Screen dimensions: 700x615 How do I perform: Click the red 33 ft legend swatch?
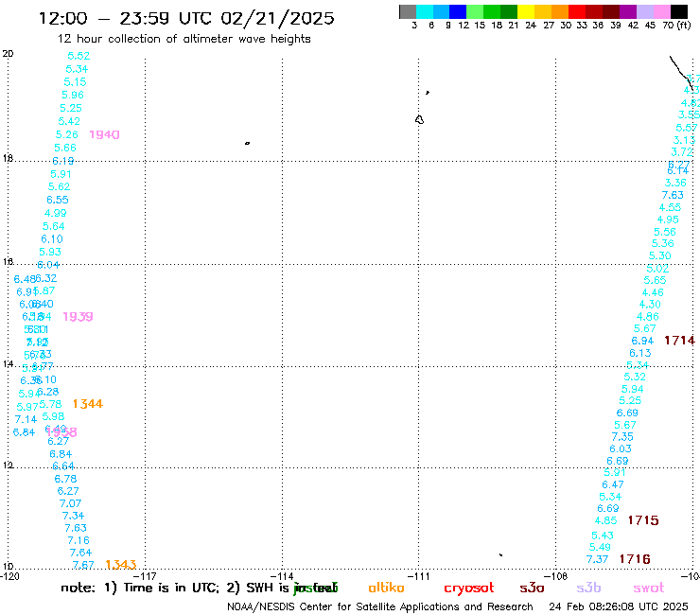[x=577, y=11]
